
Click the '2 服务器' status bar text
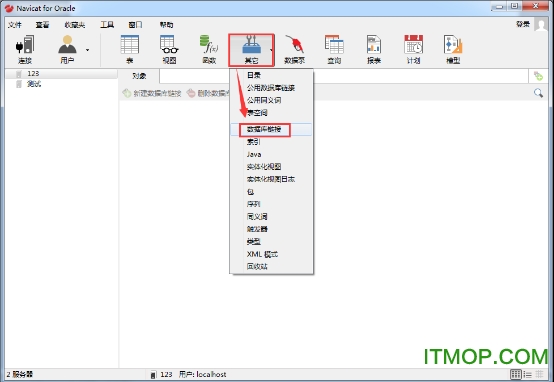[x=19, y=374]
